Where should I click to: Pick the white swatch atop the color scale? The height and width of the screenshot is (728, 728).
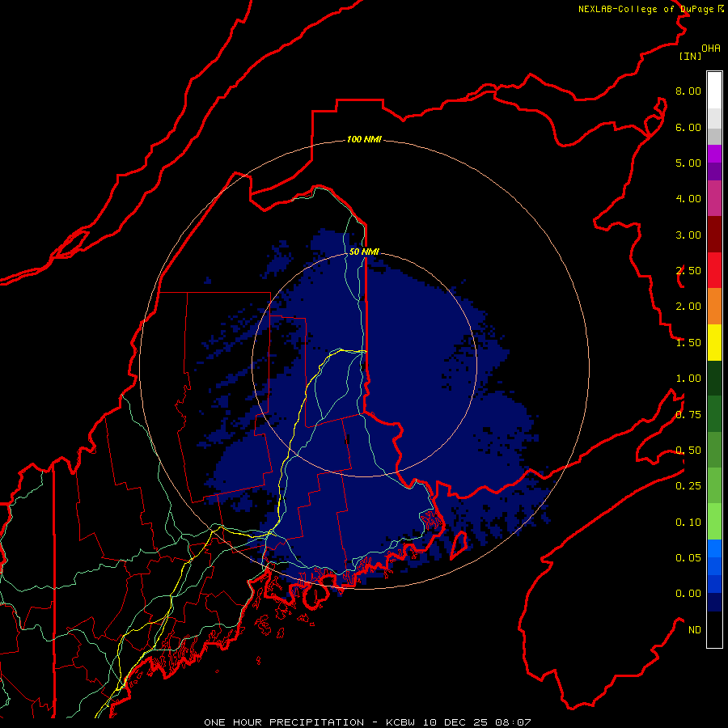pos(714,90)
